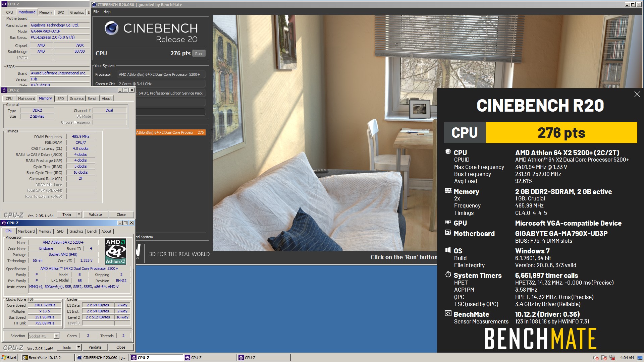The height and width of the screenshot is (362, 644).
Task: Click the Code Name value Brisbane
Action: coord(46,248)
